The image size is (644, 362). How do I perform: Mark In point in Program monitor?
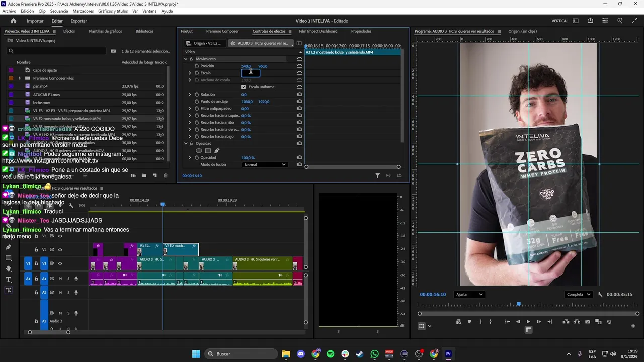(x=481, y=322)
